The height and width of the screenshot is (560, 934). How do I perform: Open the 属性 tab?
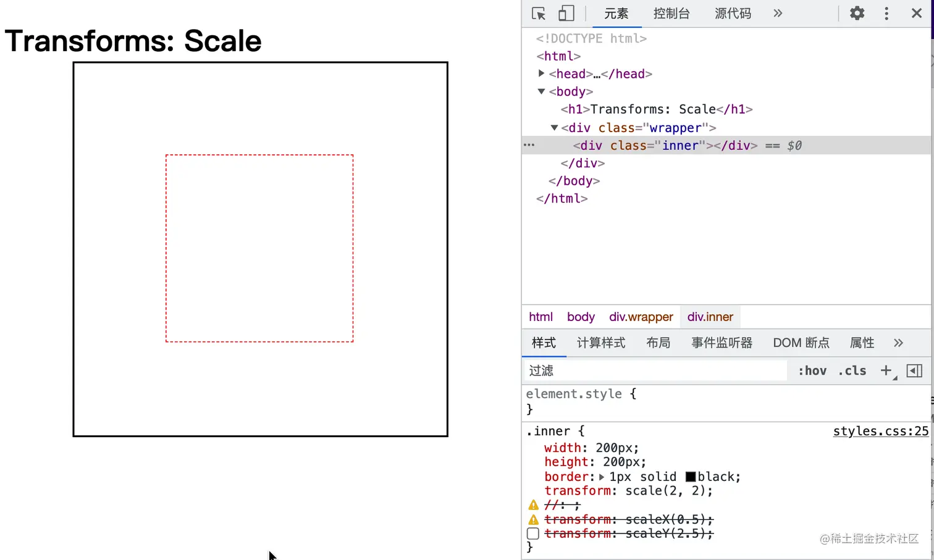pyautogui.click(x=862, y=343)
